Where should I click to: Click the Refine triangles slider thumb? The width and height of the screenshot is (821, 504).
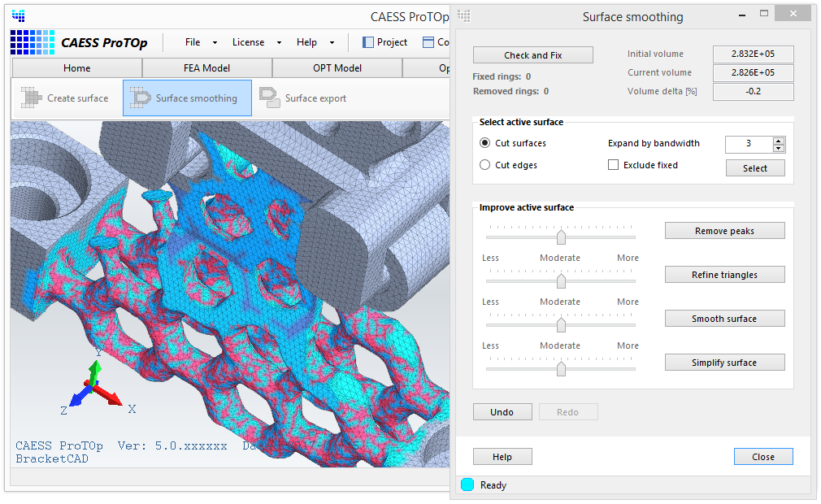click(562, 281)
